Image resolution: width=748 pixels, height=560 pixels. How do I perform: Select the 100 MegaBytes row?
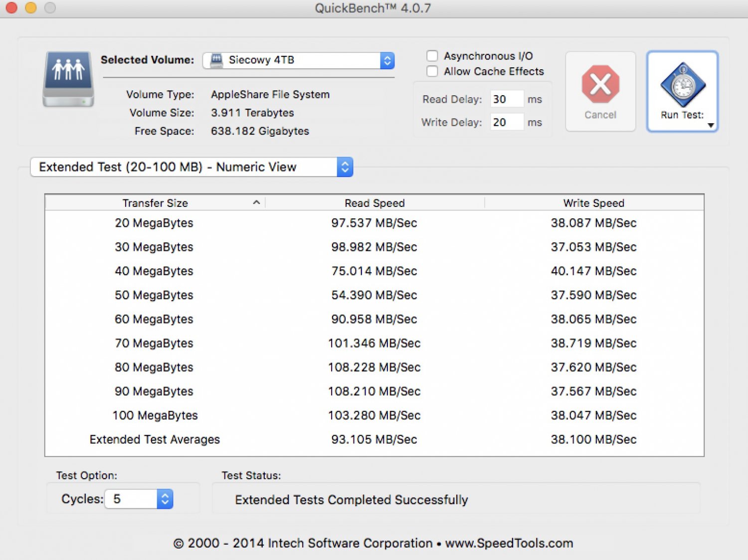pos(374,415)
